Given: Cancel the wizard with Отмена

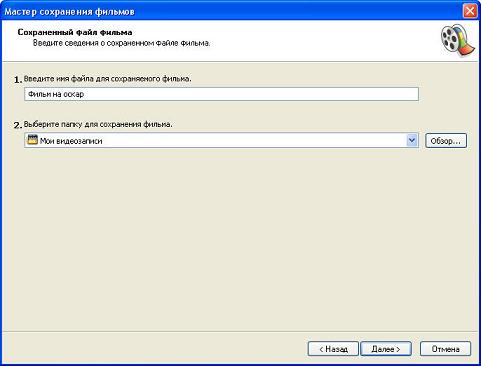Looking at the screenshot, I should tap(445, 349).
